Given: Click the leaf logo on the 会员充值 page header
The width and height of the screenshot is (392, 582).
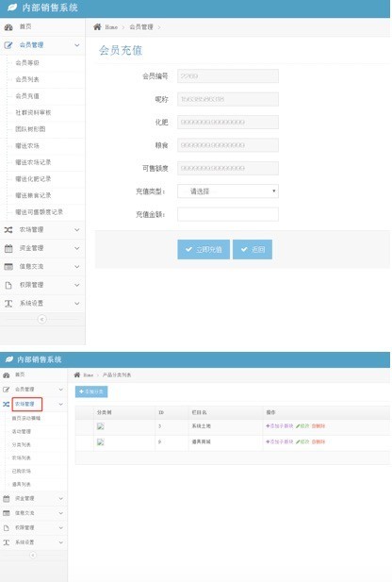Looking at the screenshot, I should point(12,8).
